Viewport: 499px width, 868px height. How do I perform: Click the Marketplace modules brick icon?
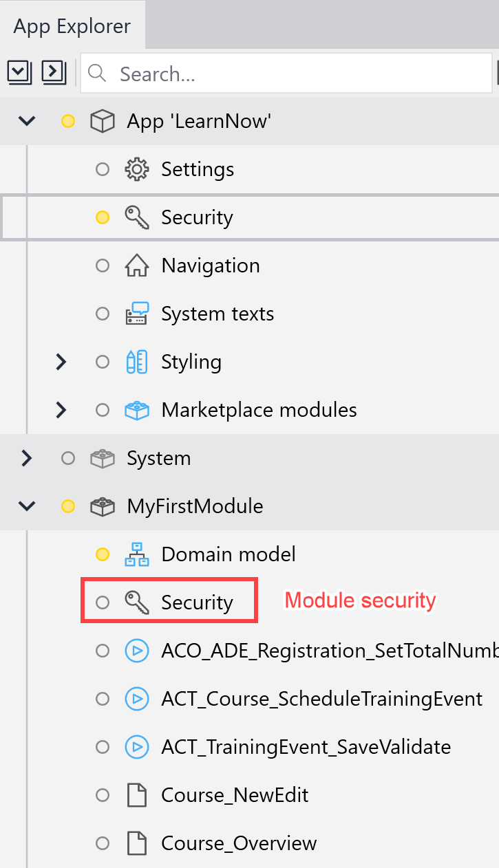point(137,410)
